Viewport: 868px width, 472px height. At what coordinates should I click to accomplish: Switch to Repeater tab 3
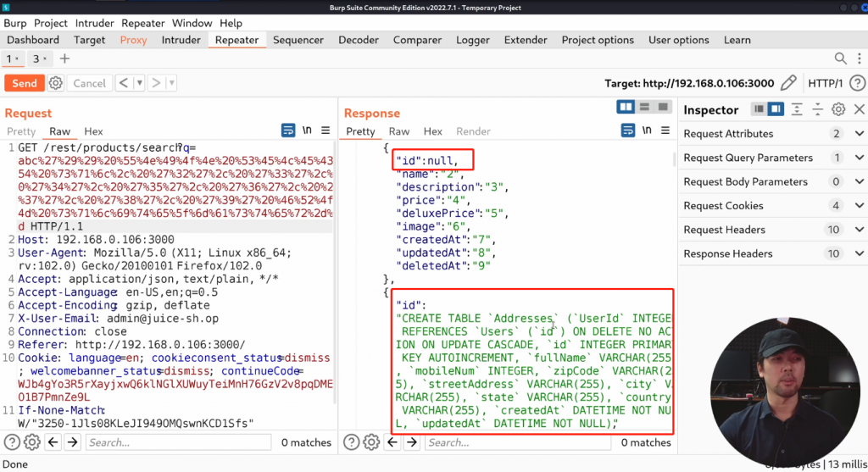click(39, 58)
